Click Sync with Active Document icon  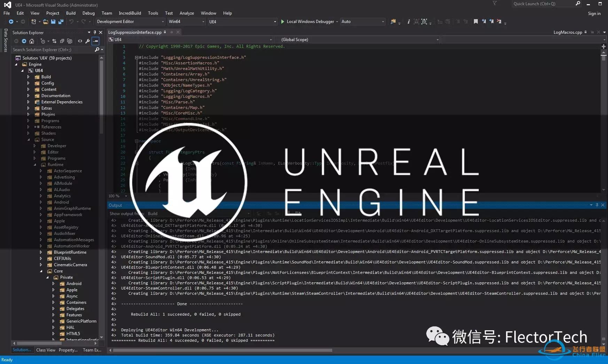pos(54,41)
